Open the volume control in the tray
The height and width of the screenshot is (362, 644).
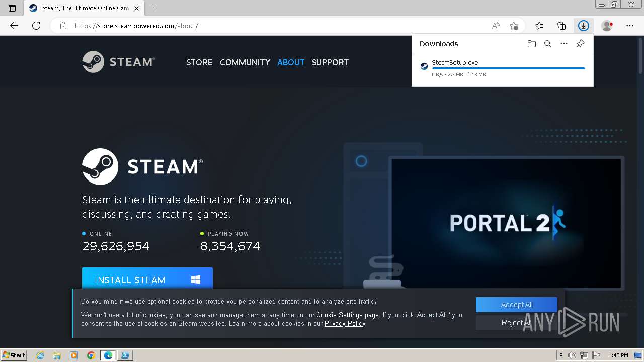pos(573,355)
